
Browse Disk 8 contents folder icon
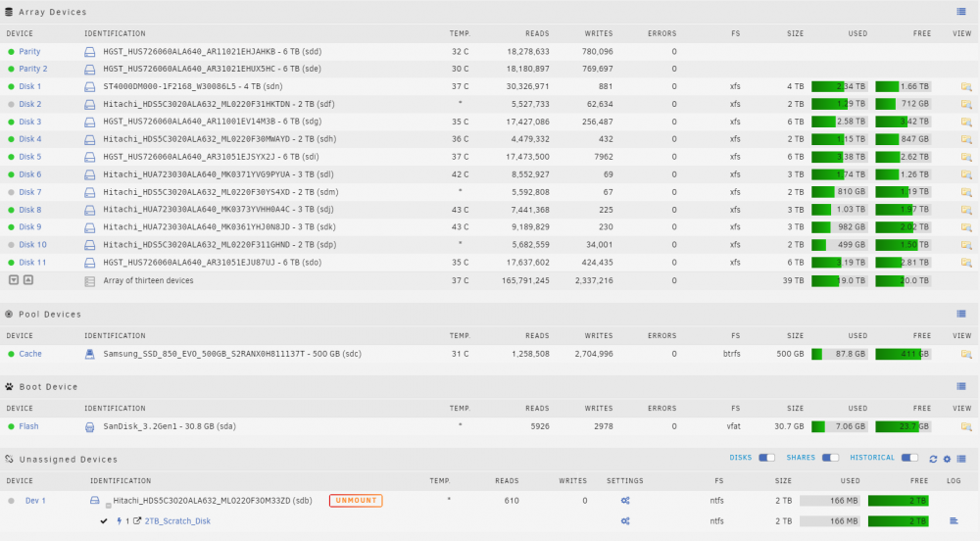click(966, 210)
